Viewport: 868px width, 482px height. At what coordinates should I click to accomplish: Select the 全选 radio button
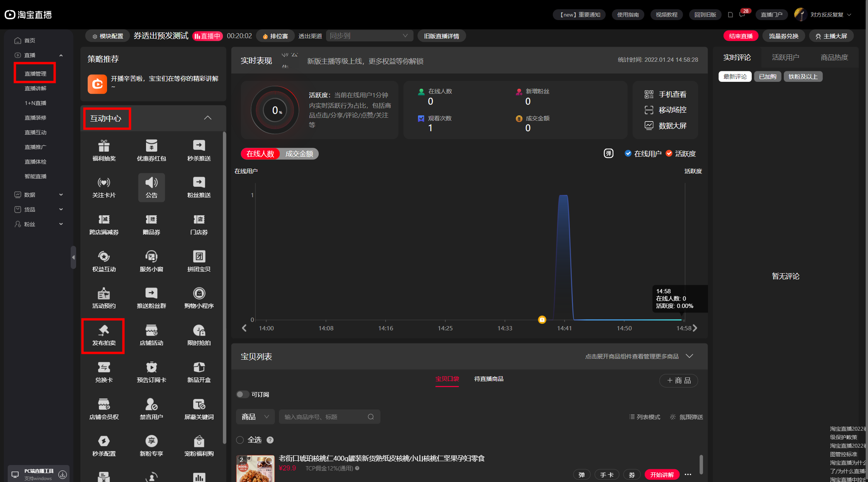[x=240, y=440]
